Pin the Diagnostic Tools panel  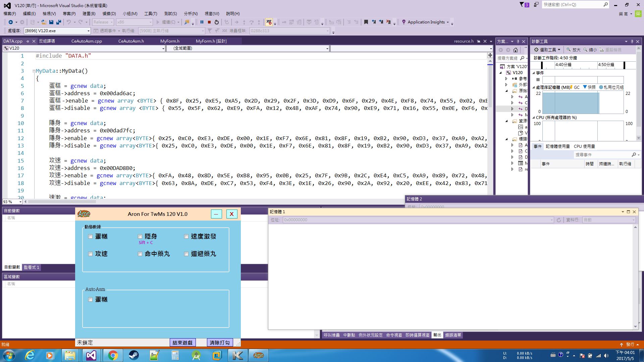(632, 42)
